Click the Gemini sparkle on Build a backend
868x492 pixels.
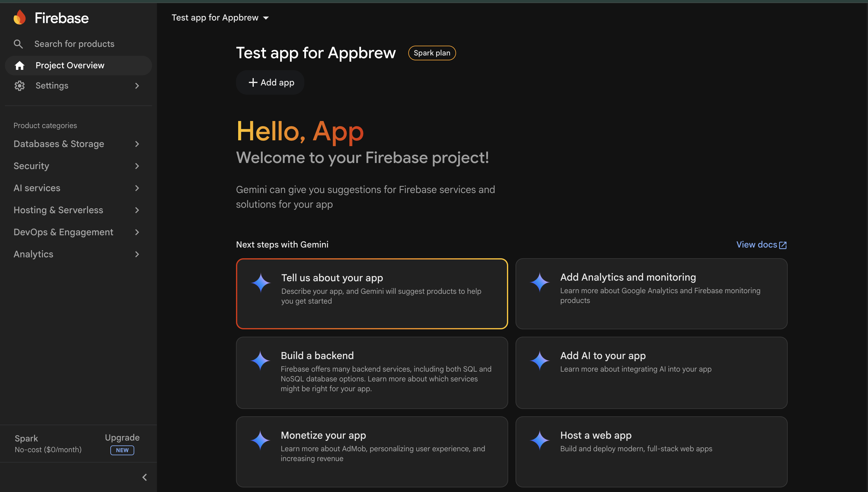(260, 361)
